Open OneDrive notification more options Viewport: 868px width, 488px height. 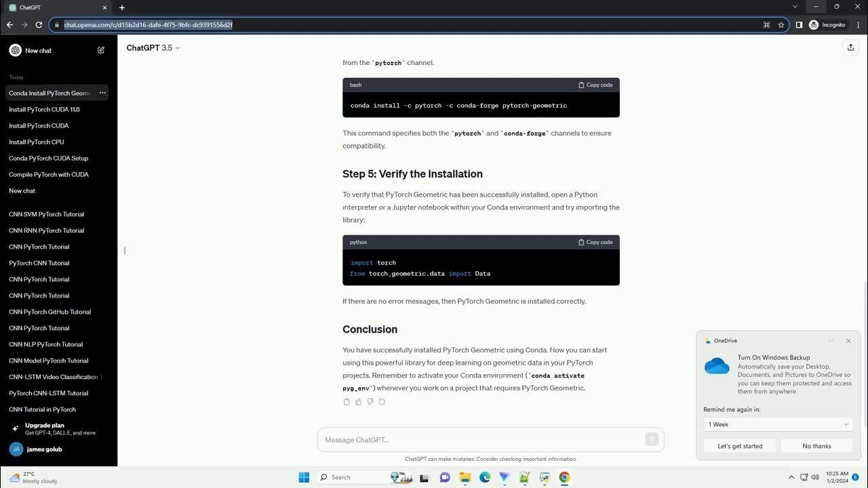[x=831, y=341]
